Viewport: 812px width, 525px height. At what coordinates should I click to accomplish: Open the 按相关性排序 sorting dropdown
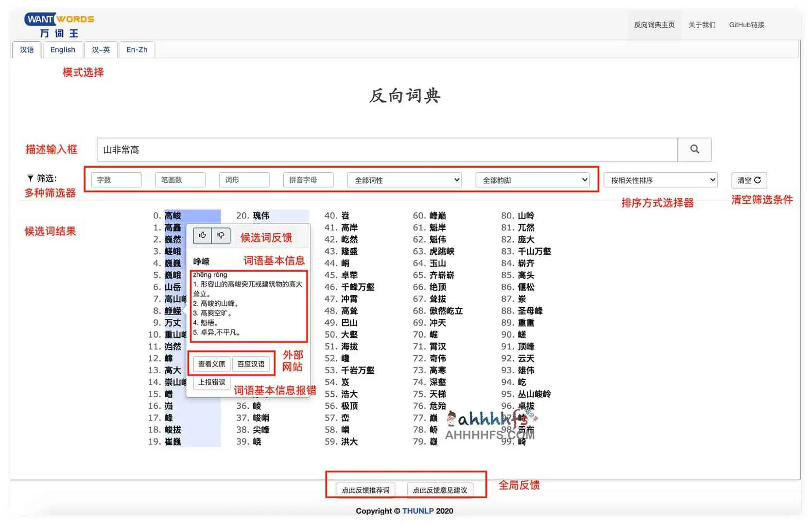pyautogui.click(x=660, y=180)
